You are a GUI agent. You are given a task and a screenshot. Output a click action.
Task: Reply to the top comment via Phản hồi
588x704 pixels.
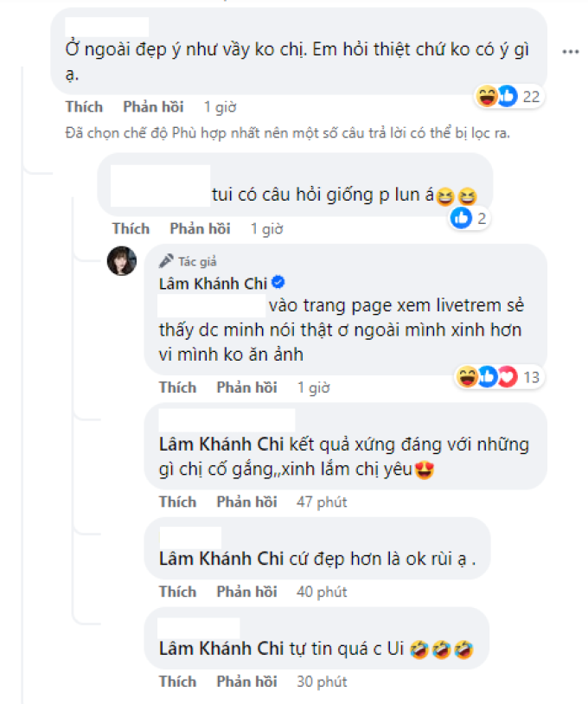(x=154, y=107)
